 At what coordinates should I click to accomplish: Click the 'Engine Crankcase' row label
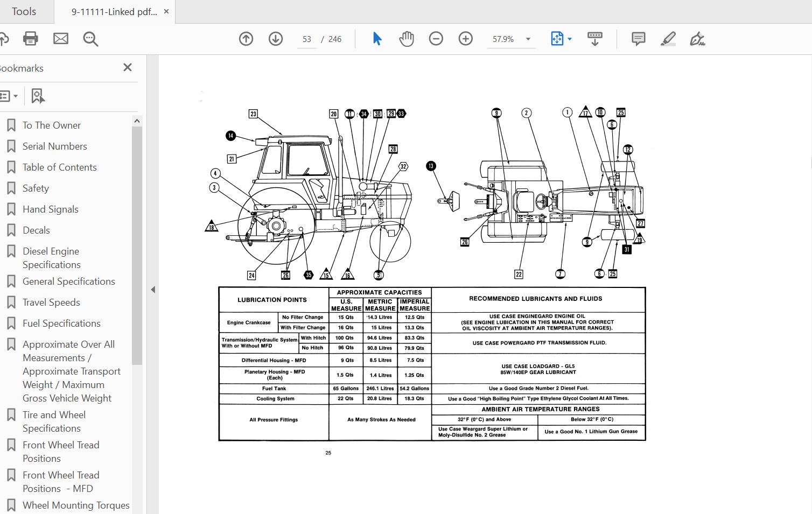pyautogui.click(x=249, y=322)
